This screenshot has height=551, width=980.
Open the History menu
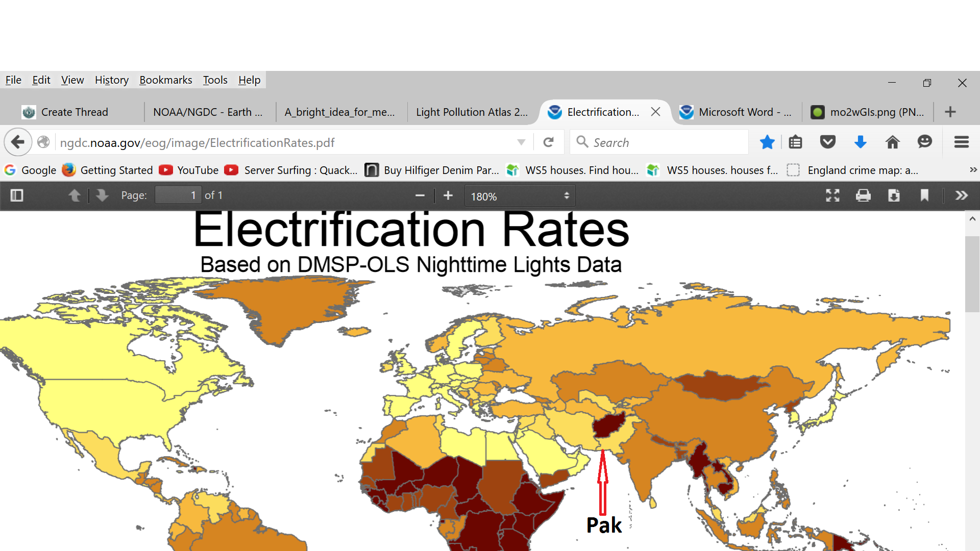tap(112, 80)
